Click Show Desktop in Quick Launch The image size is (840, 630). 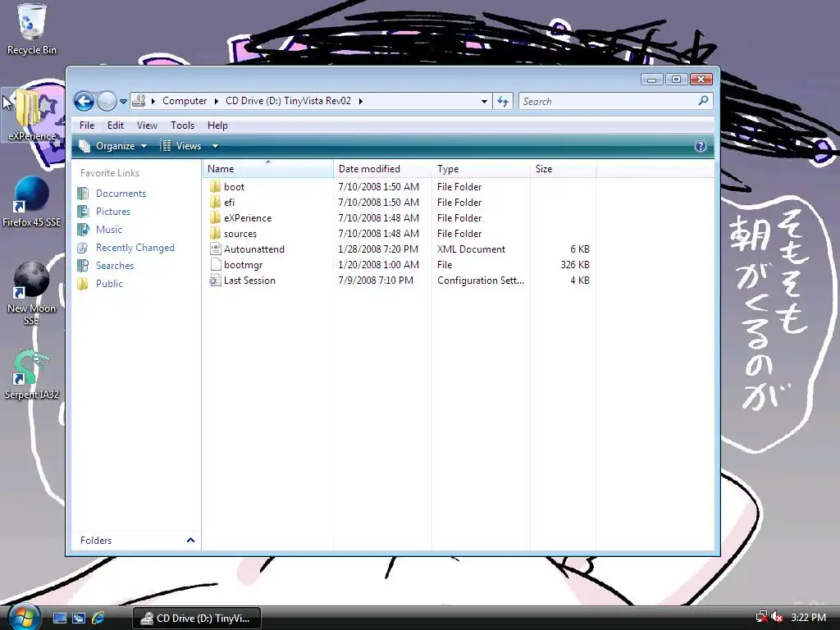click(x=60, y=619)
